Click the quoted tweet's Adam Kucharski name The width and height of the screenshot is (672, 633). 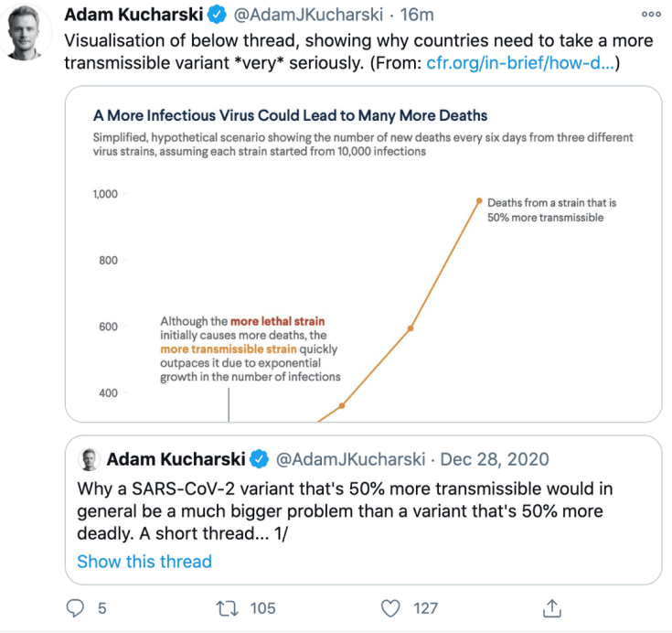pos(177,458)
